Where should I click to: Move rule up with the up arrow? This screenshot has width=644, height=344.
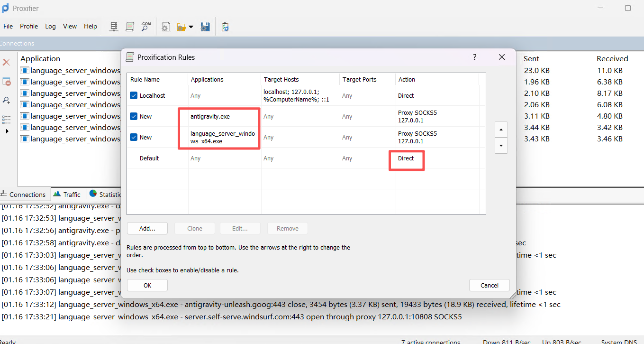501,129
